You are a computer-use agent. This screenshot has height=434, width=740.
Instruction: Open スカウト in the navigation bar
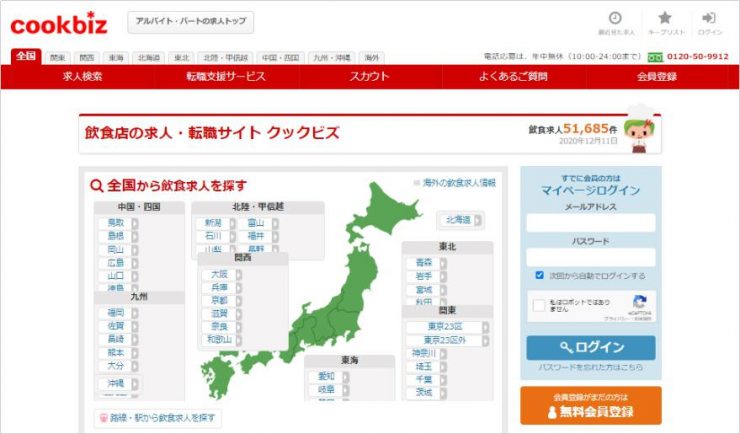pyautogui.click(x=370, y=76)
